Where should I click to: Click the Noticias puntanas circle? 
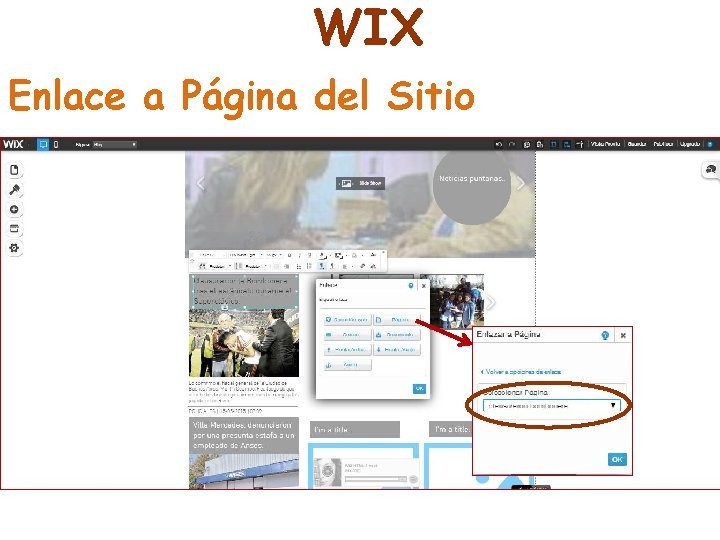[472, 188]
